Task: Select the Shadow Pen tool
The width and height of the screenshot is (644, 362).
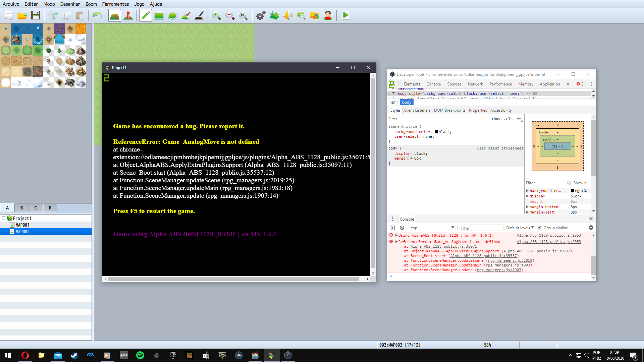Action: (199, 15)
